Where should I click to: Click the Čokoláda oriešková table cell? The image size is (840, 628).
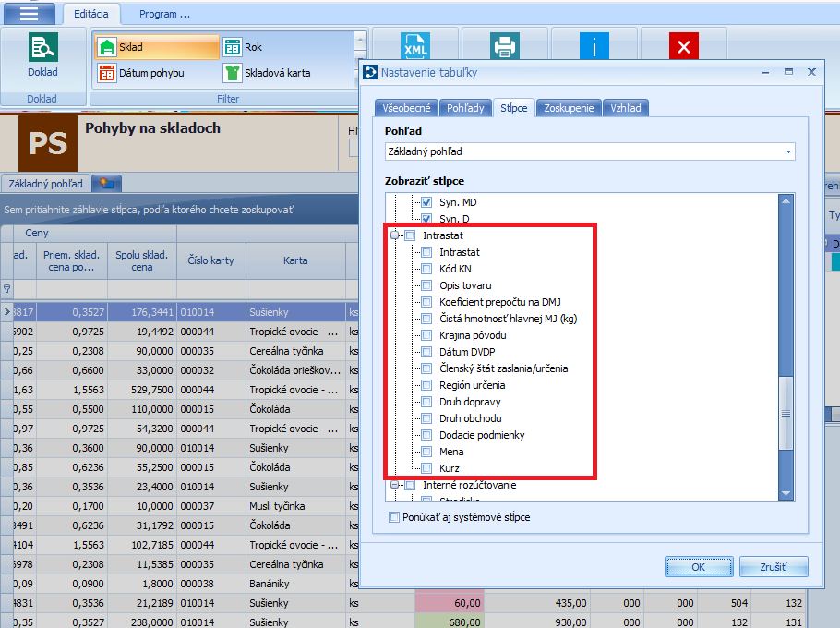pos(295,370)
